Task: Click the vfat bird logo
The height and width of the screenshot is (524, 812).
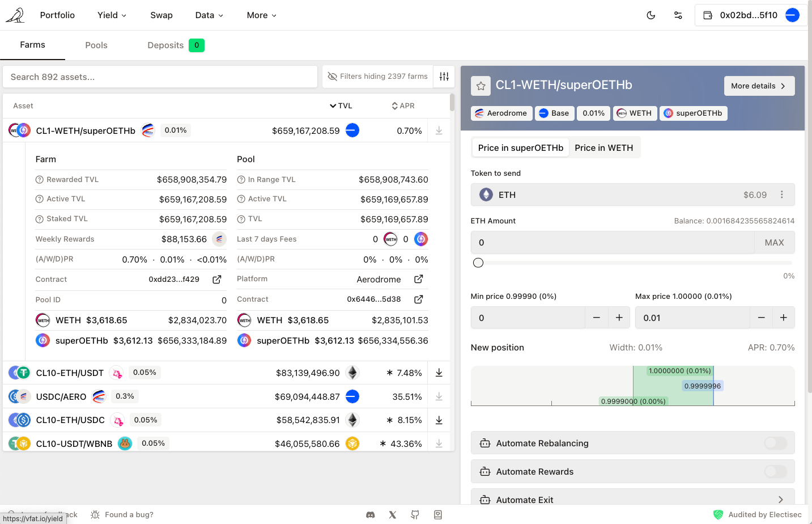Action: click(x=15, y=15)
